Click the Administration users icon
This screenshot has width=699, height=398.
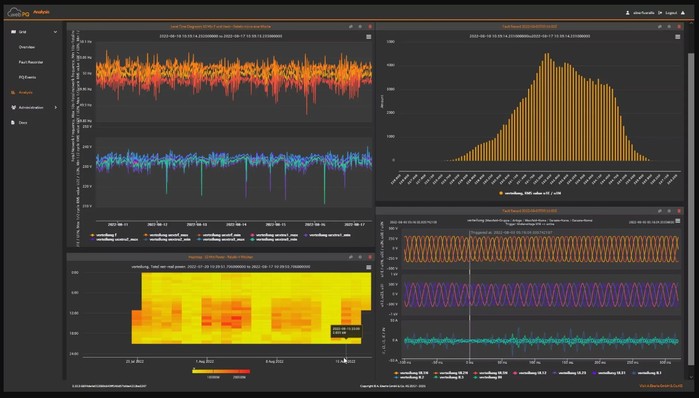tap(13, 107)
